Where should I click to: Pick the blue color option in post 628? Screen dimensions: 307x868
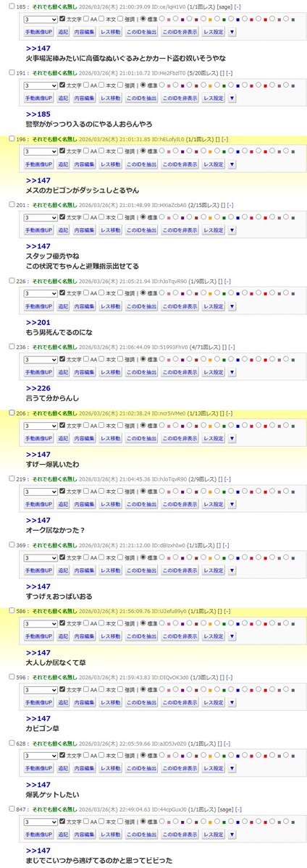tap(231, 756)
